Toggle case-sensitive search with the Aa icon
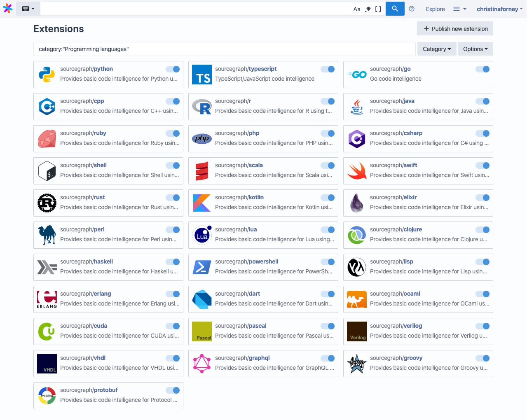The image size is (527, 420). pos(357,9)
